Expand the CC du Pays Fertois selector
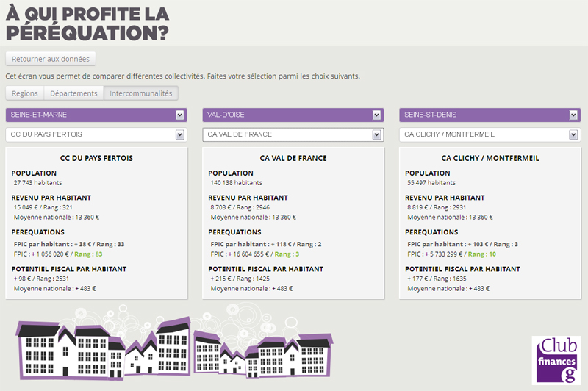The image size is (588, 391). click(96, 134)
